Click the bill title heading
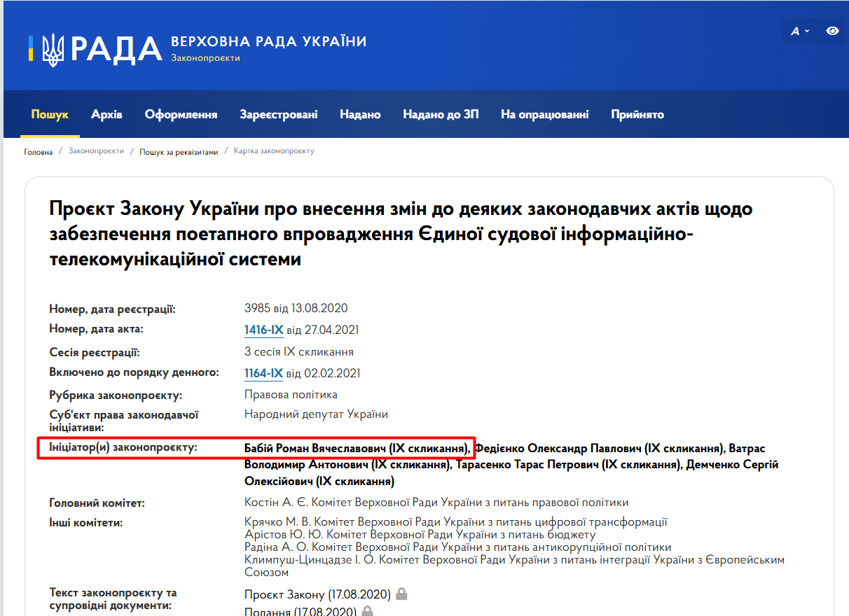Viewport: 849px width, 616px height. [x=401, y=234]
